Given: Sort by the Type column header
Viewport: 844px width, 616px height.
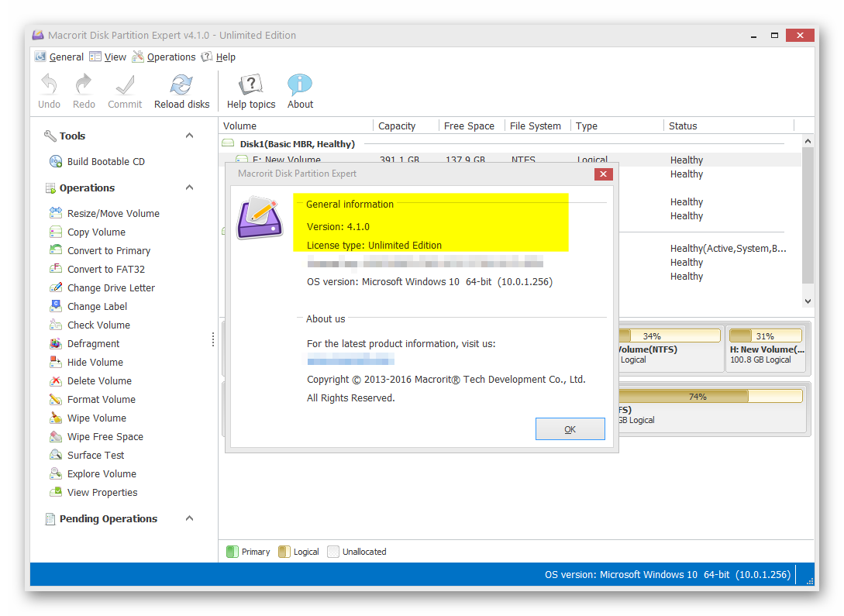Looking at the screenshot, I should coord(618,126).
